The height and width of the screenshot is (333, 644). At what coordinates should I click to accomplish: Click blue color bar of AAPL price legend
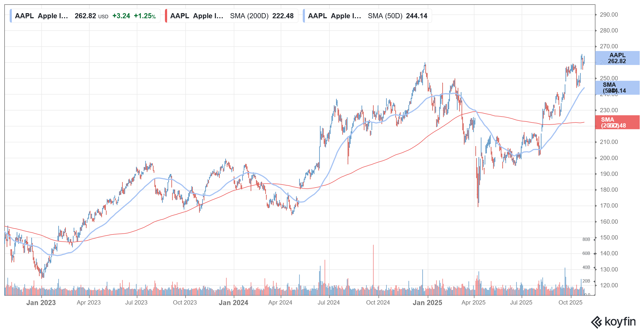coord(11,16)
